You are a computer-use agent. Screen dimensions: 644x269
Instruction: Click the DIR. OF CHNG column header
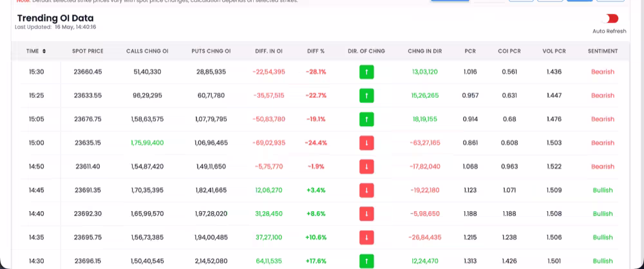tap(366, 51)
